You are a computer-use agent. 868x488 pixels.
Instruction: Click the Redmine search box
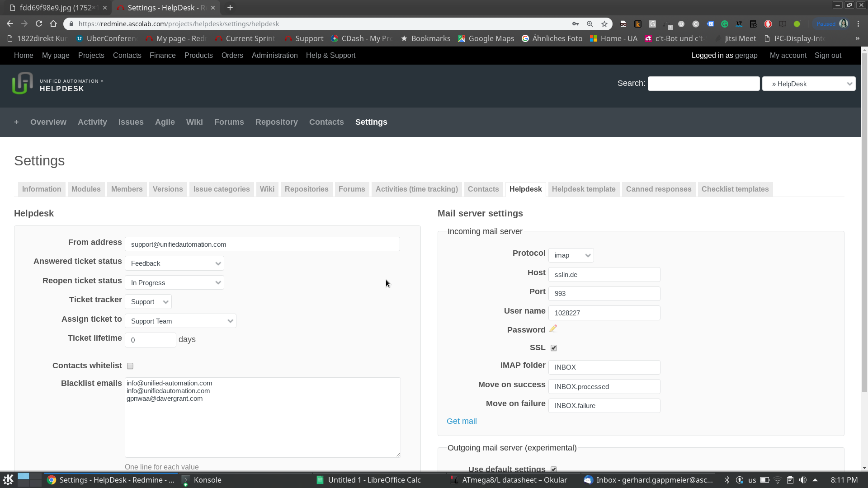703,84
